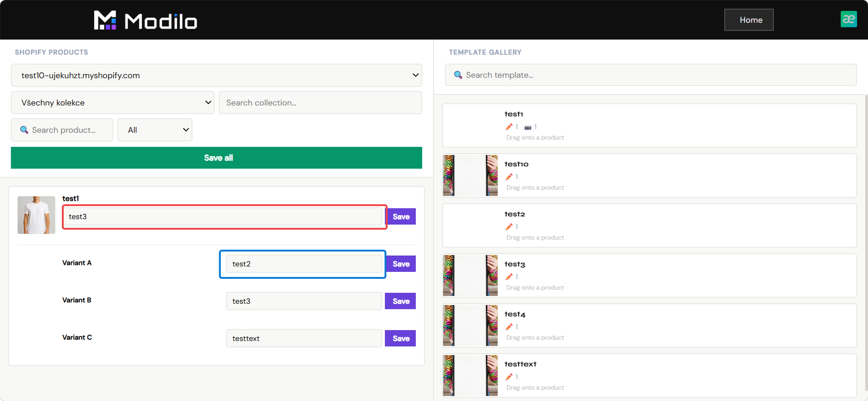The width and height of the screenshot is (868, 401).
Task: Click Variant C template field
Action: point(304,338)
